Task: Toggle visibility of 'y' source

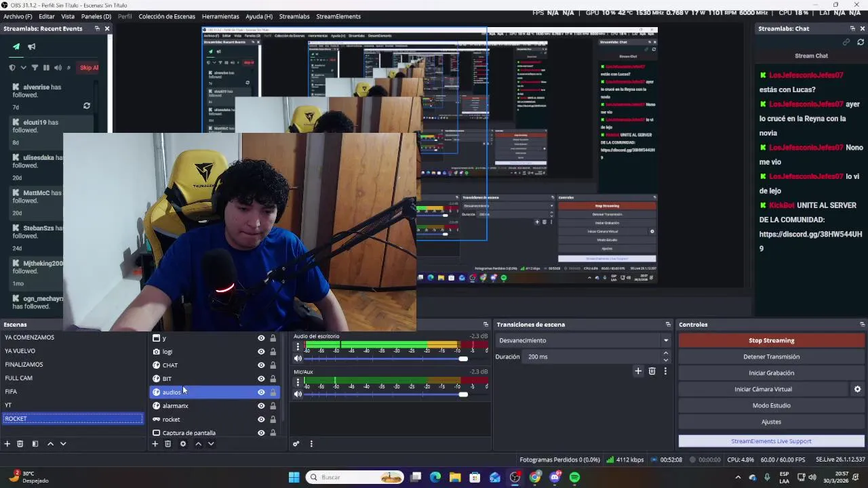Action: click(261, 338)
